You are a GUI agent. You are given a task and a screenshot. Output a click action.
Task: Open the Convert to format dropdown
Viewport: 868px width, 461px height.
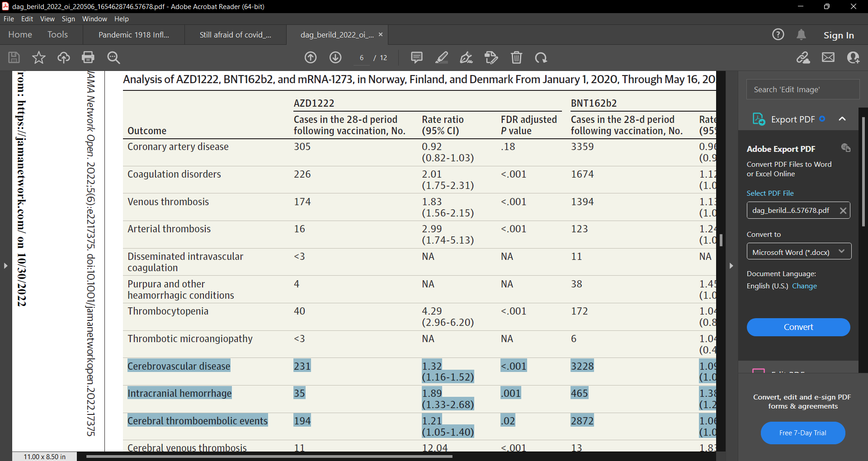(x=799, y=252)
